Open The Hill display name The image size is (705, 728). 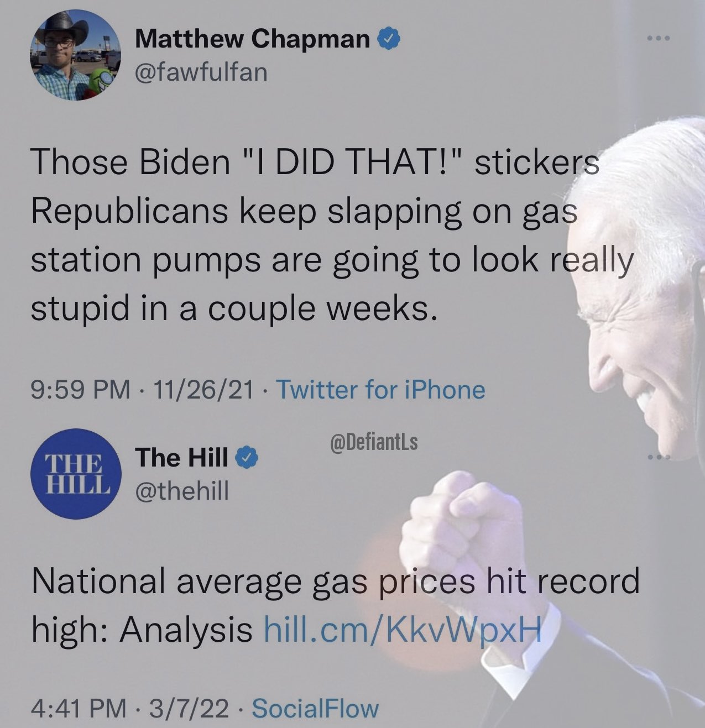point(182,457)
